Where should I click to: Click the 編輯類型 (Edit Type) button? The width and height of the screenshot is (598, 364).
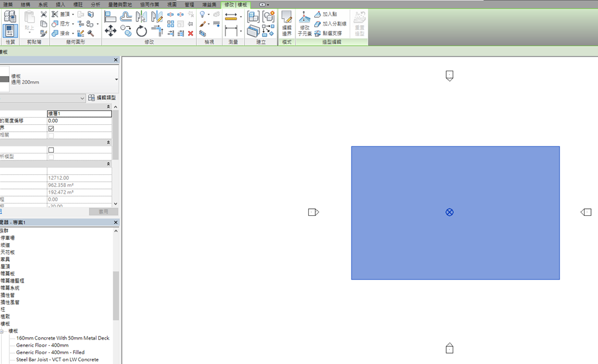[102, 98]
